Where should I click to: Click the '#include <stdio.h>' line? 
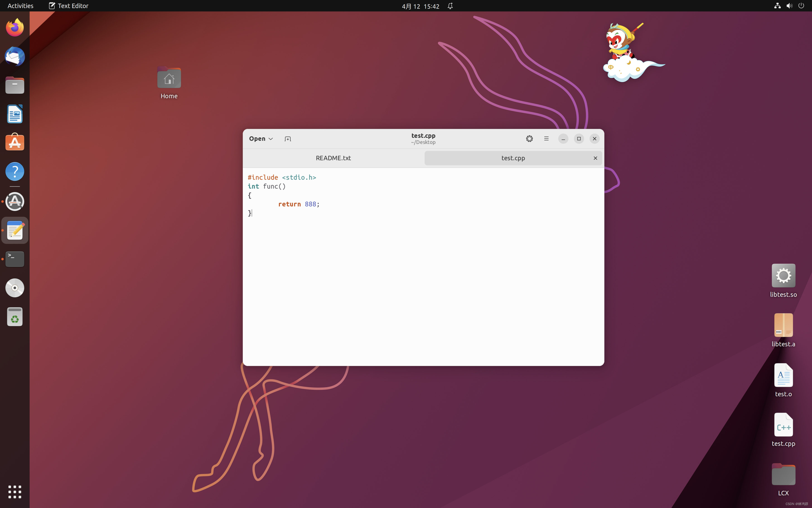pyautogui.click(x=282, y=177)
